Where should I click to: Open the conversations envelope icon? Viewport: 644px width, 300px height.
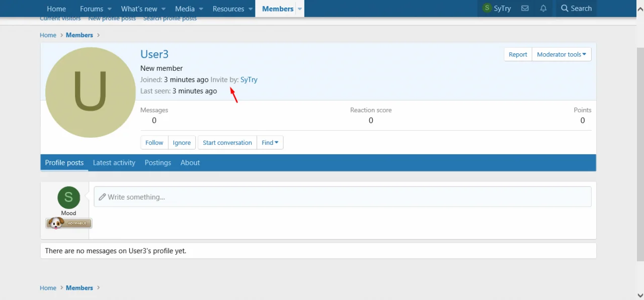coord(525,9)
